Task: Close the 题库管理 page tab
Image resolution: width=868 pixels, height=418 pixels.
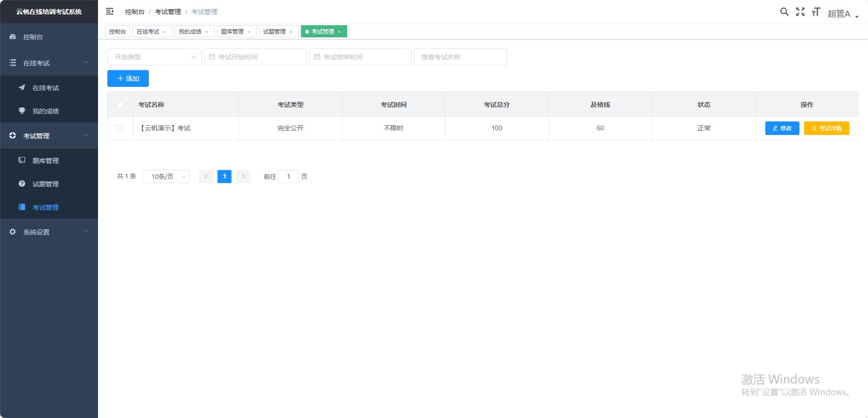Action: coord(249,32)
